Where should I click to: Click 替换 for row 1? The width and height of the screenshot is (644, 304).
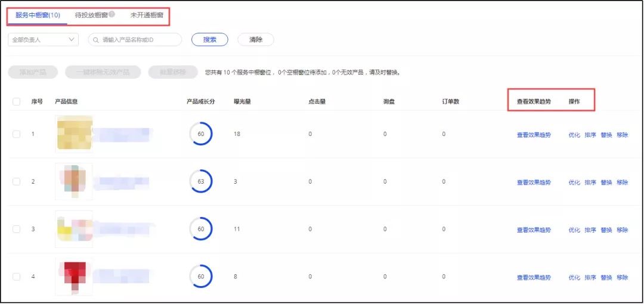[x=606, y=135]
